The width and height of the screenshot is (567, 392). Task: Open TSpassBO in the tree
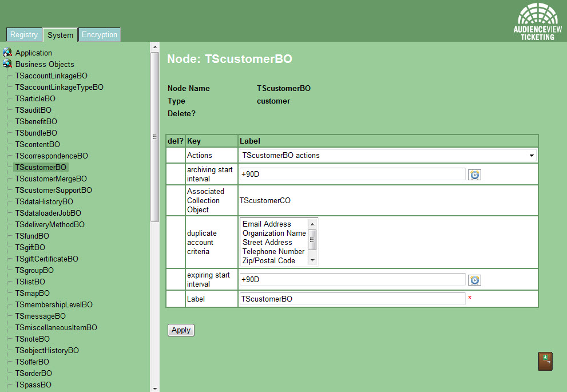[x=33, y=385]
